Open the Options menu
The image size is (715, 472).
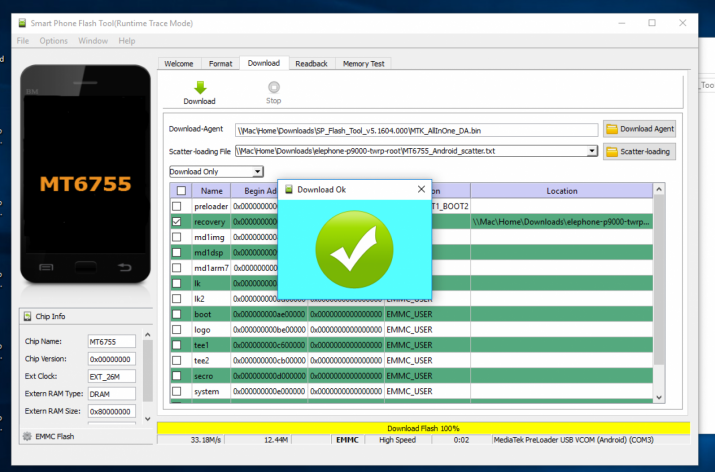53,41
